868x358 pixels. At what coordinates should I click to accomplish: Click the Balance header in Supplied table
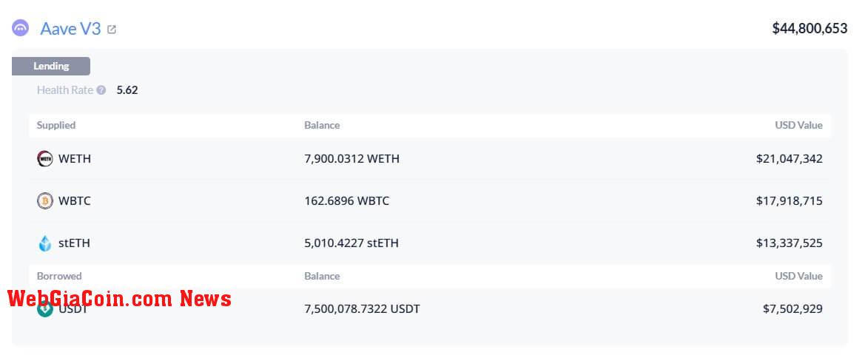(322, 125)
